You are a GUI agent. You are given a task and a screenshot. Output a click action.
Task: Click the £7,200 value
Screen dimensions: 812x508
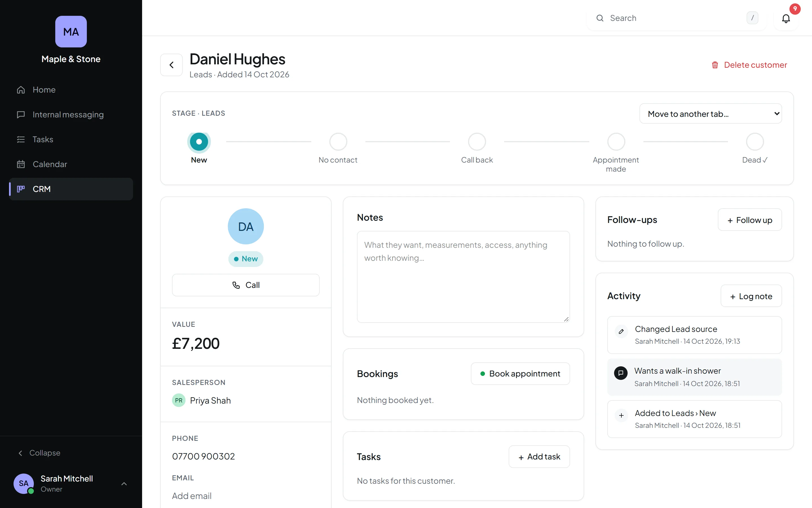[x=196, y=343]
